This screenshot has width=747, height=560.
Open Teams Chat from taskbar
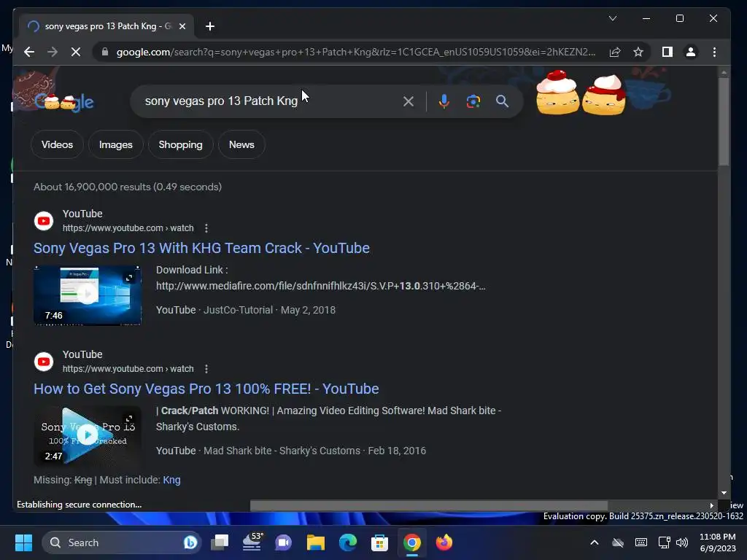click(284, 542)
